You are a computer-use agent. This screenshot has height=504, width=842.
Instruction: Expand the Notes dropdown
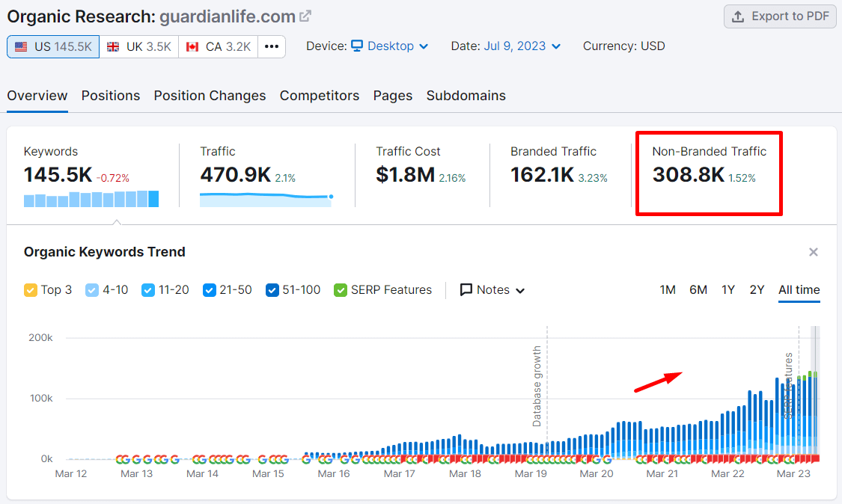point(492,290)
